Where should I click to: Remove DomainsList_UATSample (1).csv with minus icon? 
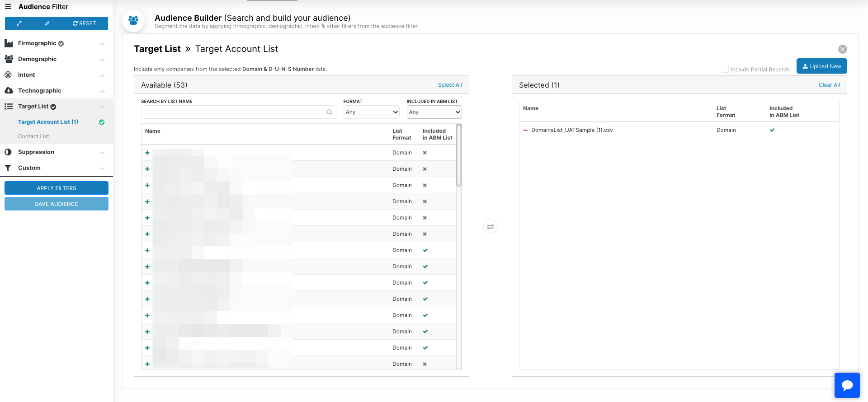[x=525, y=130]
